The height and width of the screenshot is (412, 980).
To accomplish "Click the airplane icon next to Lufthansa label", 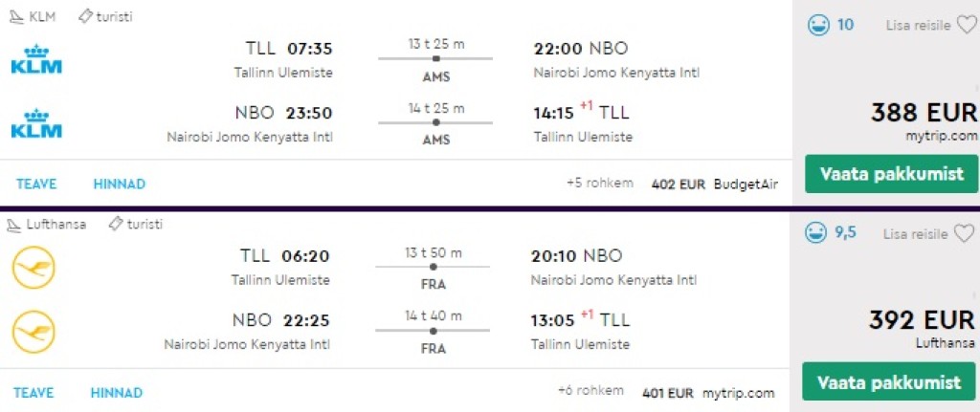I will click(x=14, y=226).
